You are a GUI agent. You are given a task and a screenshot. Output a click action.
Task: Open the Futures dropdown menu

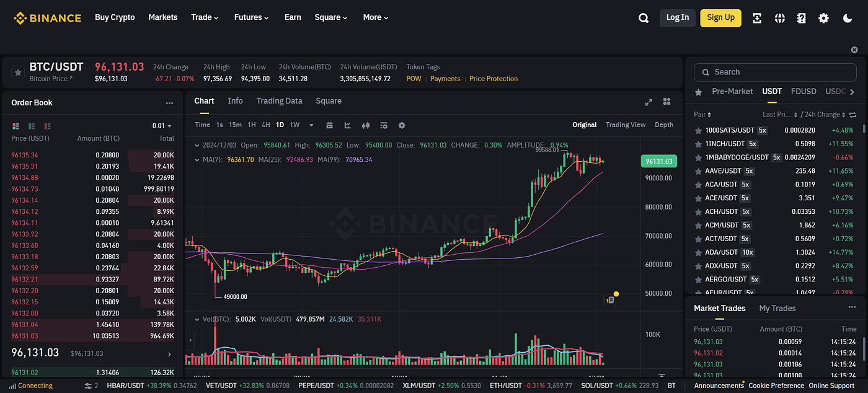251,18
